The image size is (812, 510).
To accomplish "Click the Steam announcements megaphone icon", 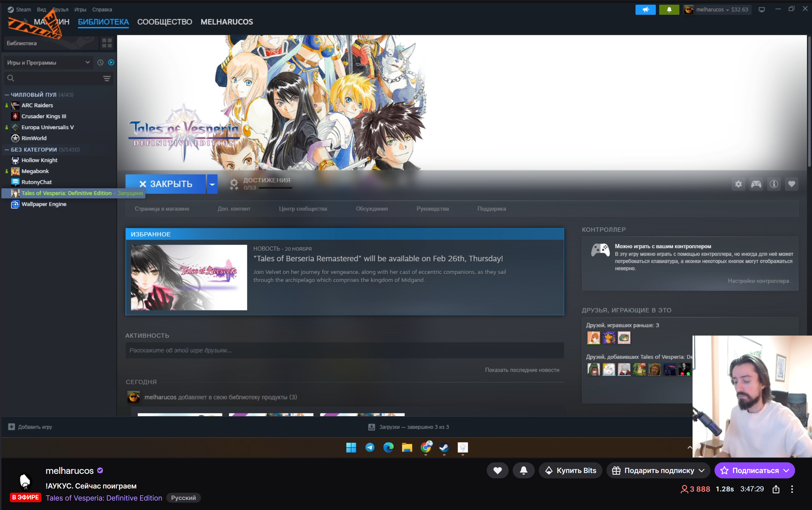I will 645,10.
